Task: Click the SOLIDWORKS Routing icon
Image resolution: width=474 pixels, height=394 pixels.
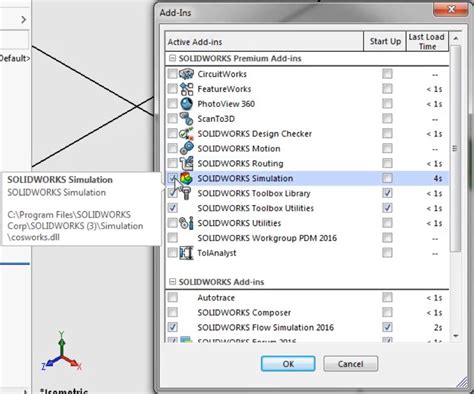Action: (186, 163)
